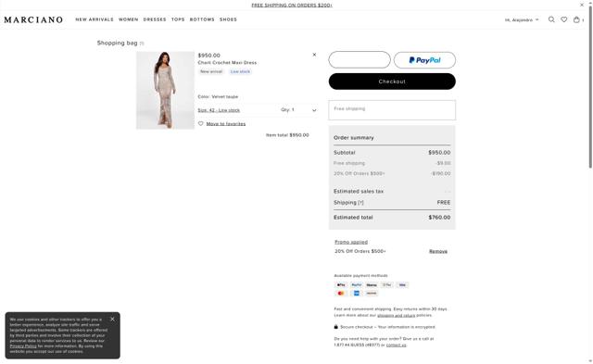Close the free shipping top banner
The height and width of the screenshot is (364, 593).
pos(582,5)
